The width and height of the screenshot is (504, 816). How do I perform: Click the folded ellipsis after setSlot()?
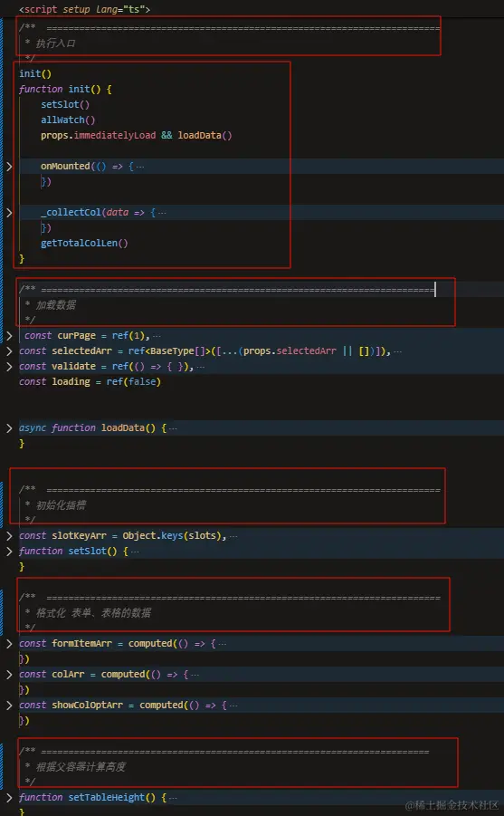[134, 552]
